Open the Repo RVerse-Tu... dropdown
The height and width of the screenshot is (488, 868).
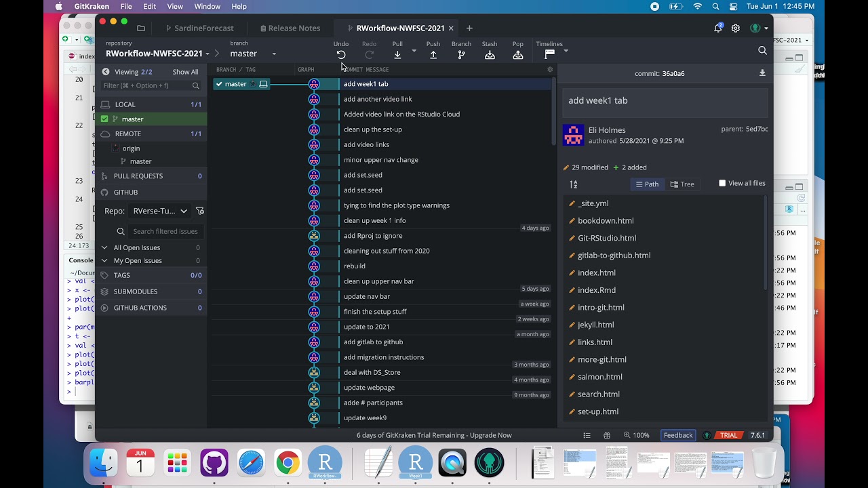coord(160,211)
